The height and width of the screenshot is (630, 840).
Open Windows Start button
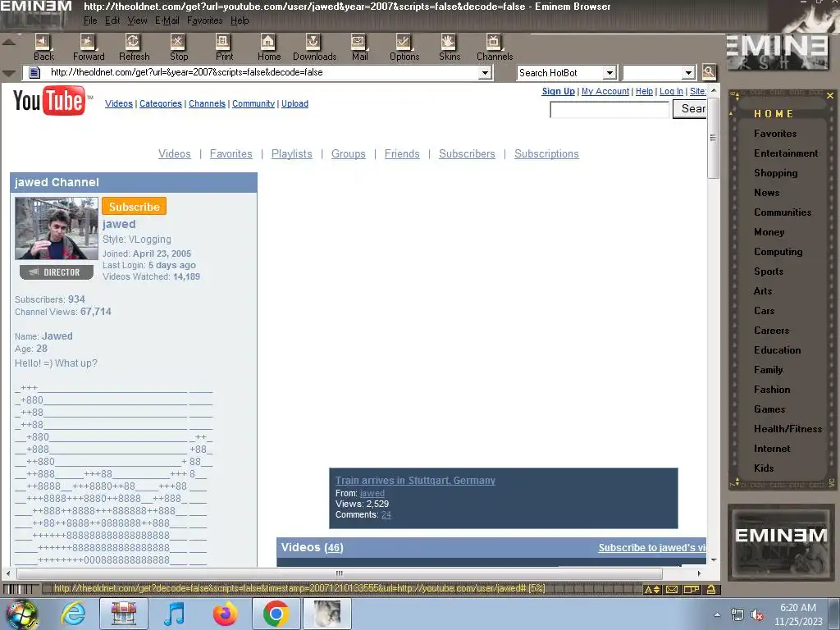click(21, 614)
